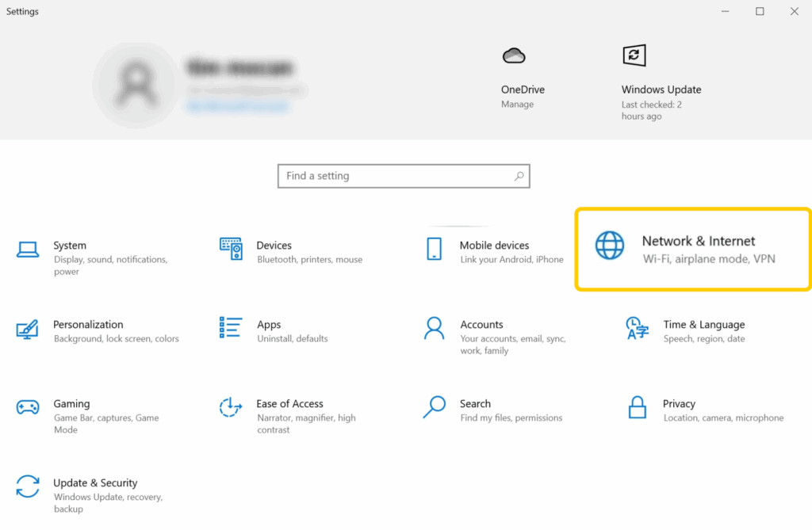
Task: Click the Search magnifier category icon
Action: [434, 407]
